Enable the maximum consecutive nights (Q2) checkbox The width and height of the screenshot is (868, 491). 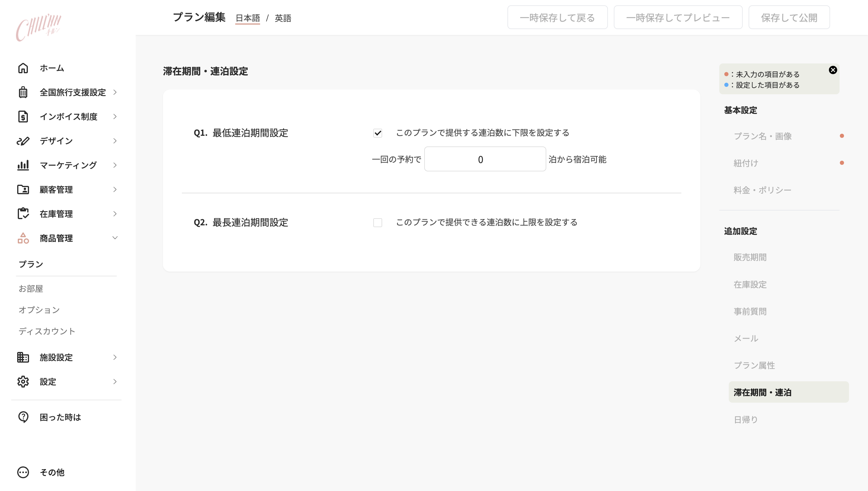pyautogui.click(x=377, y=223)
